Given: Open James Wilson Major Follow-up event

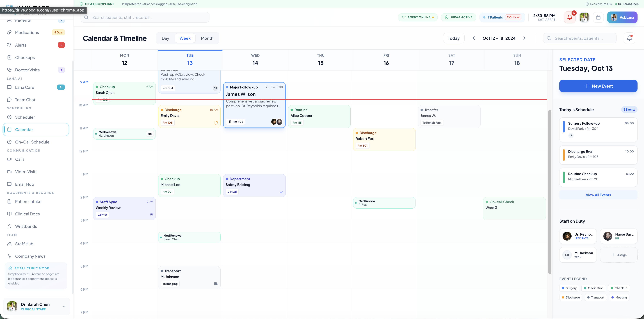Looking at the screenshot, I should pos(254,105).
